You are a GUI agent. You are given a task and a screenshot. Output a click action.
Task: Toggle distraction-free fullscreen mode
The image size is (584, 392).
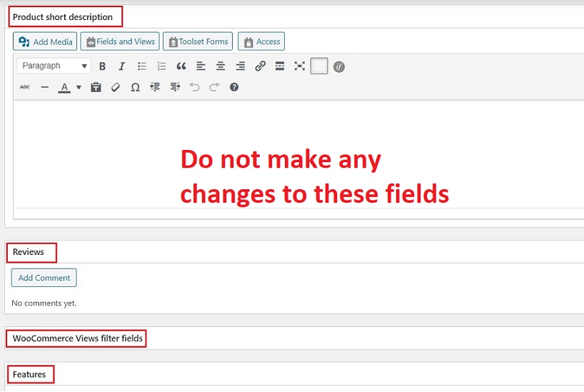(x=299, y=66)
